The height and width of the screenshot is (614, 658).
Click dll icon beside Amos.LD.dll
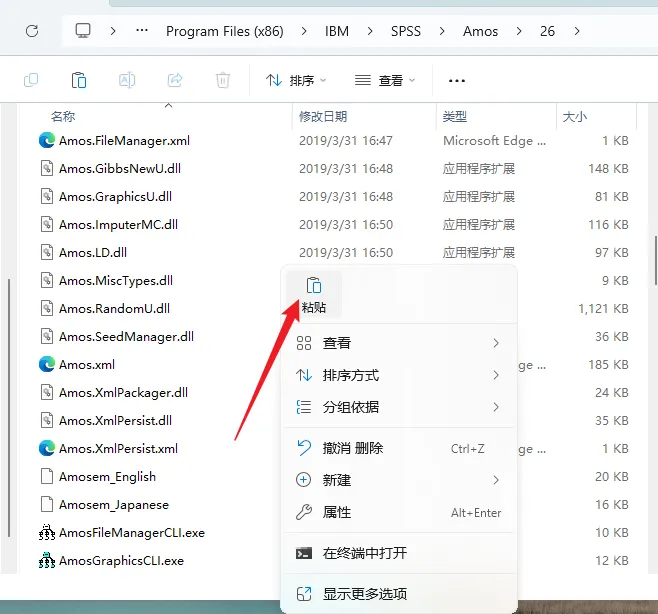tap(47, 252)
